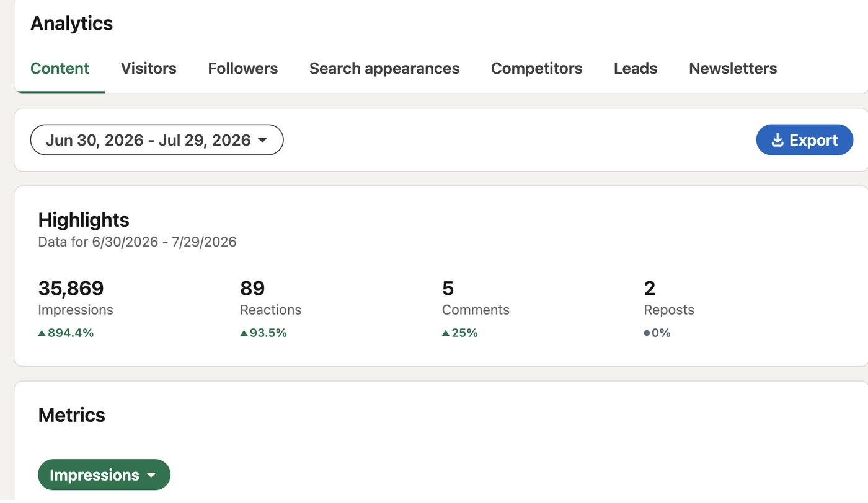Click 'Data for 6/30/2026 - 7/29/2026' text
This screenshot has height=503, width=868.
137,242
